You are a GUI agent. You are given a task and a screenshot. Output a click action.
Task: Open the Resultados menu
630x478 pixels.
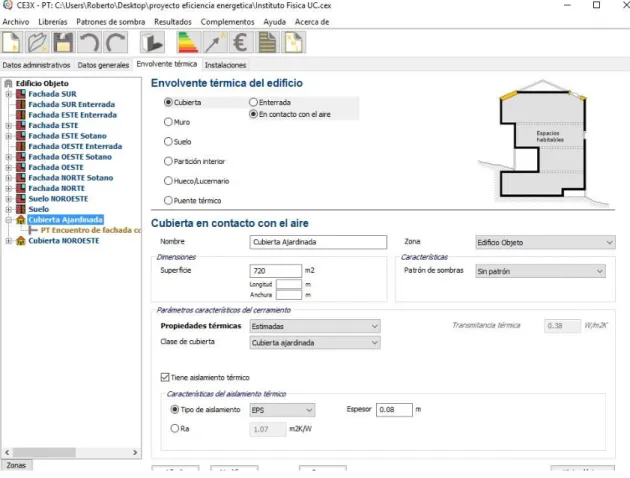pos(173,22)
